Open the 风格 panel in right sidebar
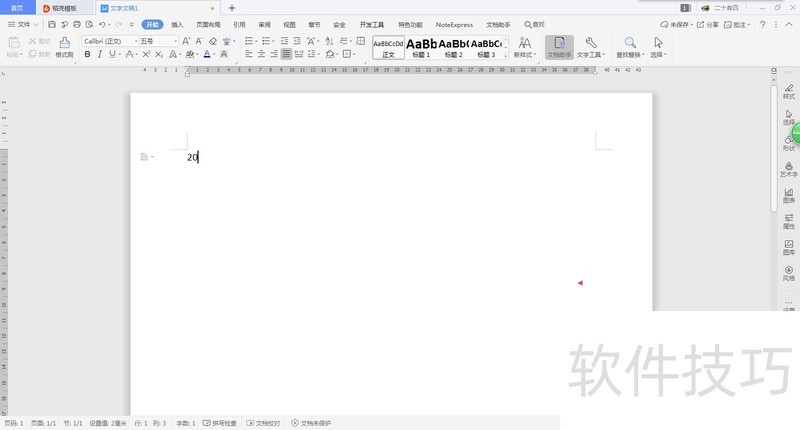The width and height of the screenshot is (800, 430). pyautogui.click(x=789, y=273)
